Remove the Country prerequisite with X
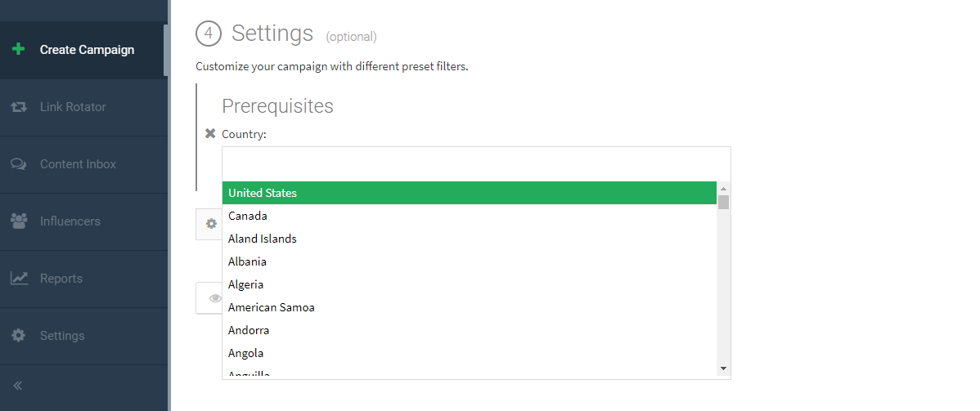 coord(210,134)
